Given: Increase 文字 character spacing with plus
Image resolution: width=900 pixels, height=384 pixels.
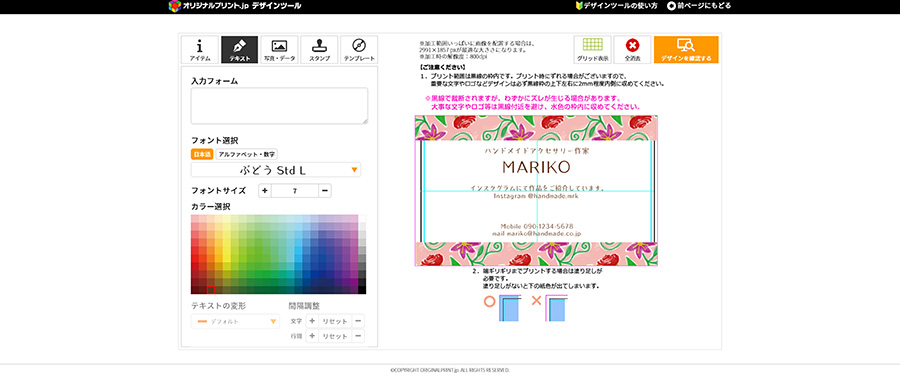Looking at the screenshot, I should pos(312,321).
